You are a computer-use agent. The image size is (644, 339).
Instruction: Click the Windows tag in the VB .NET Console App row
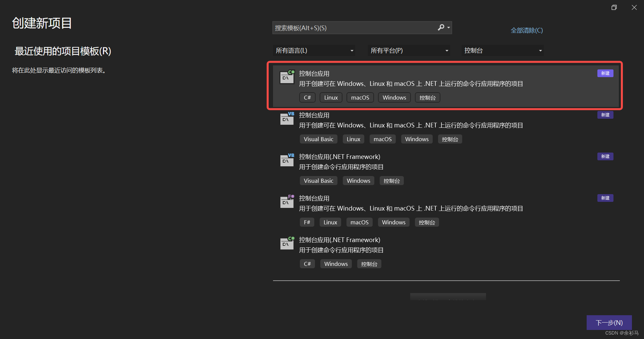click(417, 139)
